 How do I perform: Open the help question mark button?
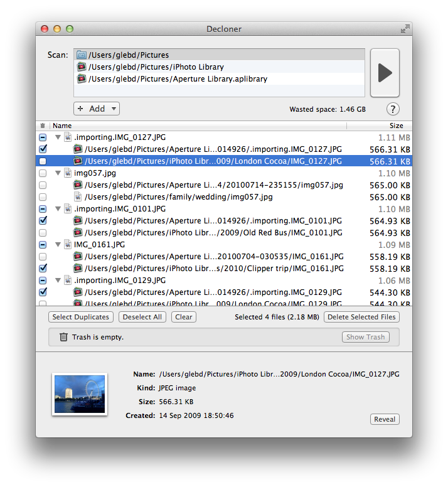(393, 109)
